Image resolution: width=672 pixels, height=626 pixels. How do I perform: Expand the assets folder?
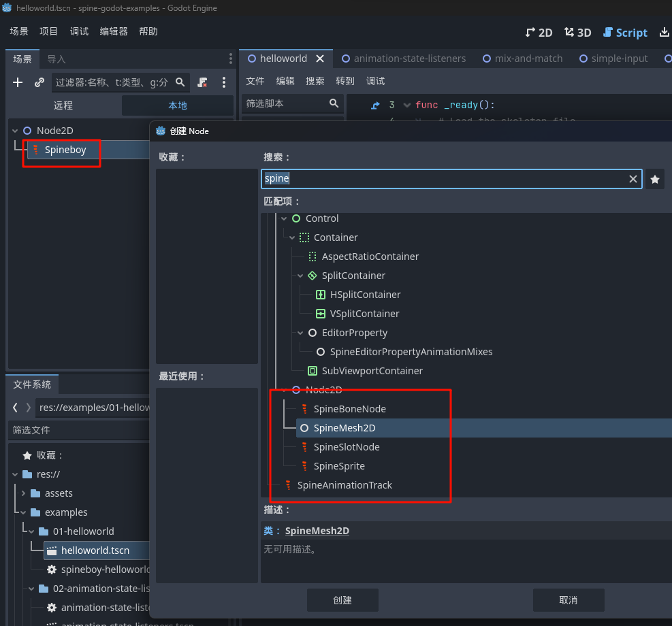pyautogui.click(x=23, y=493)
